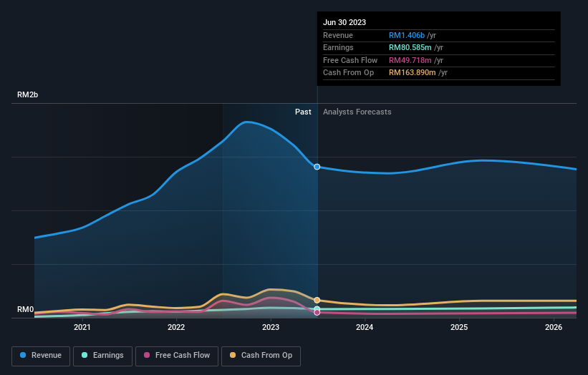Click the Free Cash Flow pink data point marker
588x375 pixels.
317,313
